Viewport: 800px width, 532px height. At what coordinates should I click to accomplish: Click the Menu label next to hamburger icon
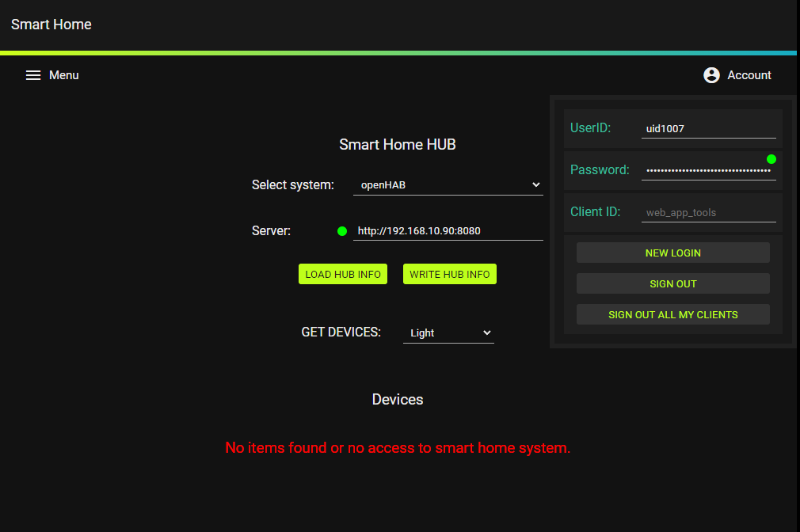point(63,74)
